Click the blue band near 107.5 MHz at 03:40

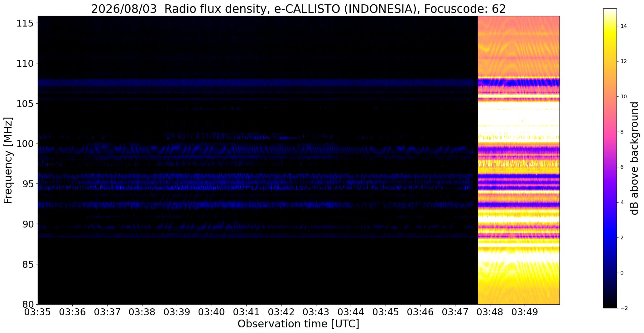(212, 82)
